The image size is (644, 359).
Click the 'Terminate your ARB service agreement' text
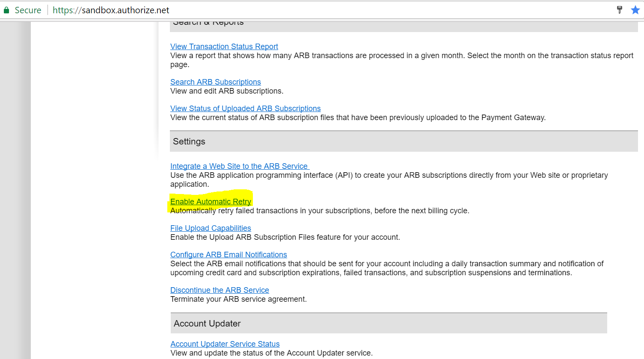click(238, 299)
